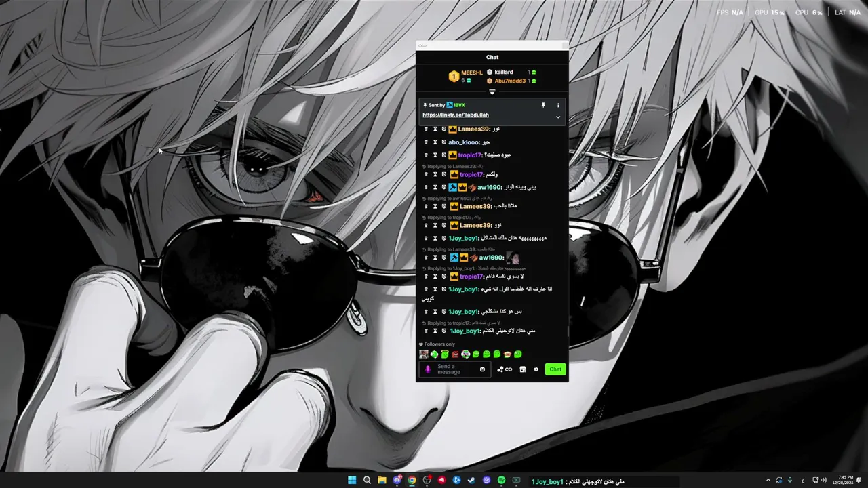Viewport: 868px width, 488px height.
Task: Delete Lamees39's reply to aw1690
Action: 426,206
